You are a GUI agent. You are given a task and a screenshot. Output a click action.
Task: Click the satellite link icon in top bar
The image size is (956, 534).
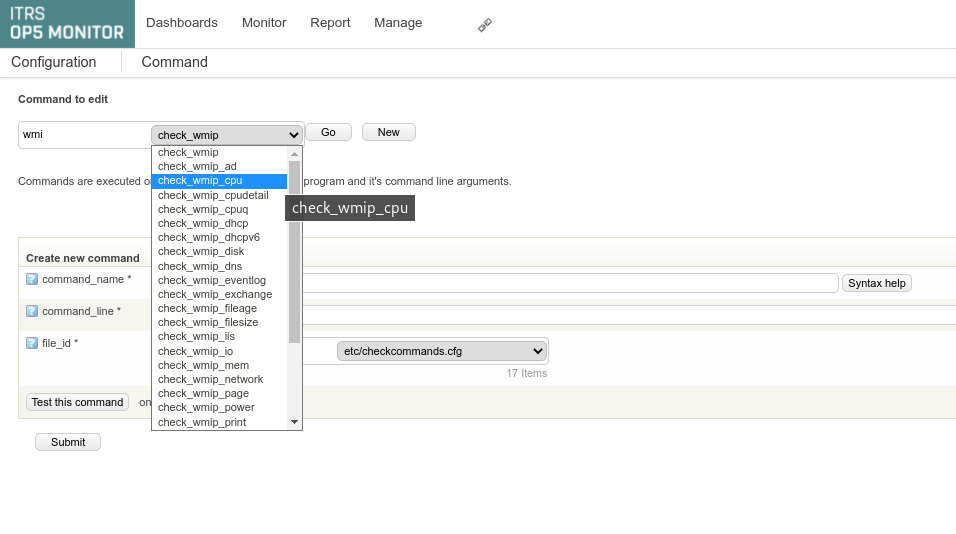(485, 25)
